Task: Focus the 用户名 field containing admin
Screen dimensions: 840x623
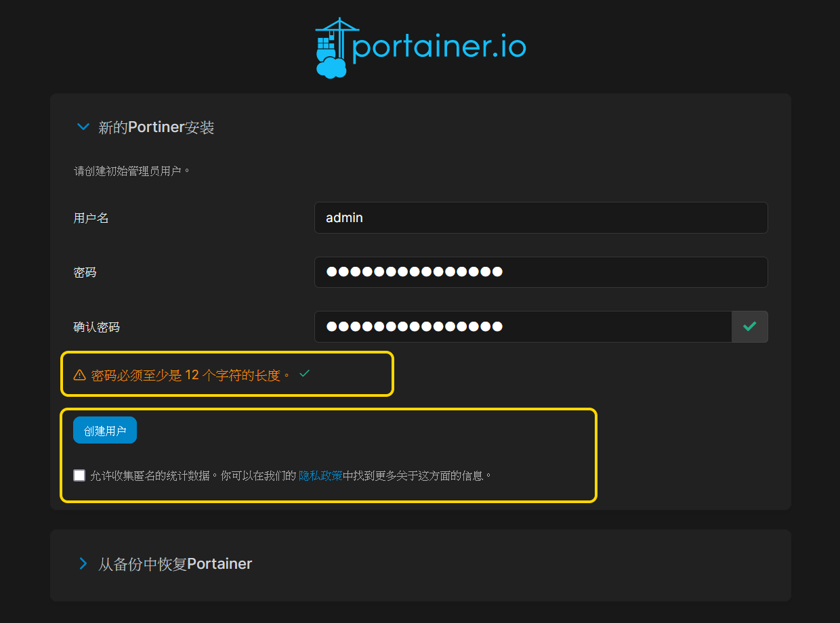Action: [x=541, y=218]
